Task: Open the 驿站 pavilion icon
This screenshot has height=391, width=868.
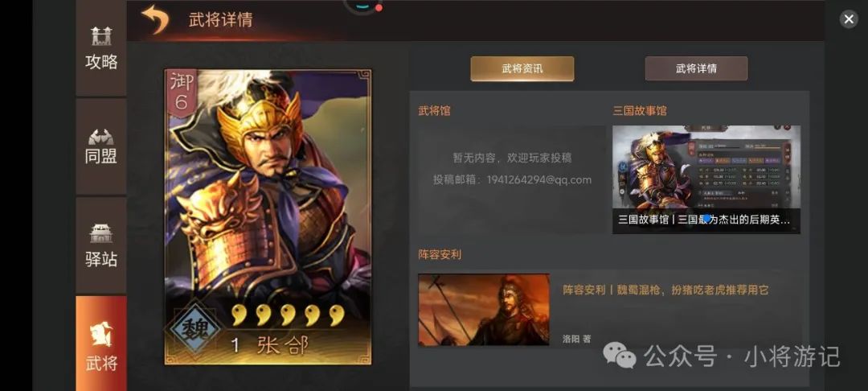Action: coord(101,245)
